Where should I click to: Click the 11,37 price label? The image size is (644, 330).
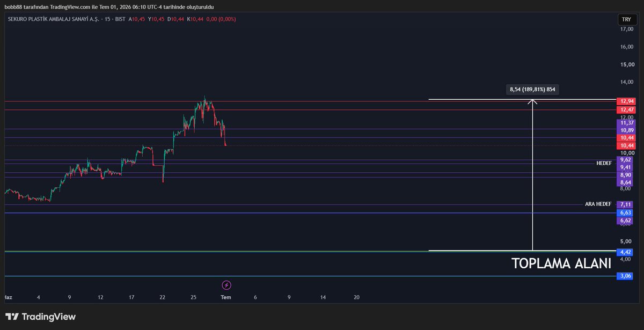click(626, 123)
